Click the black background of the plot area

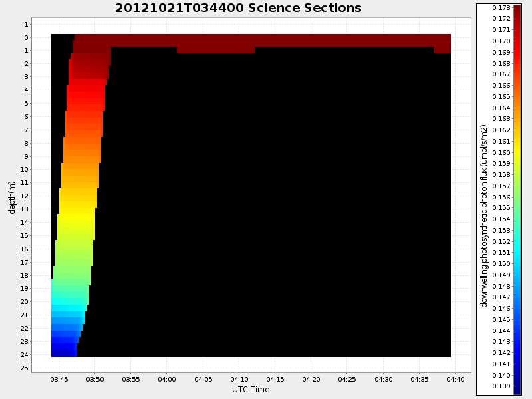click(266, 199)
